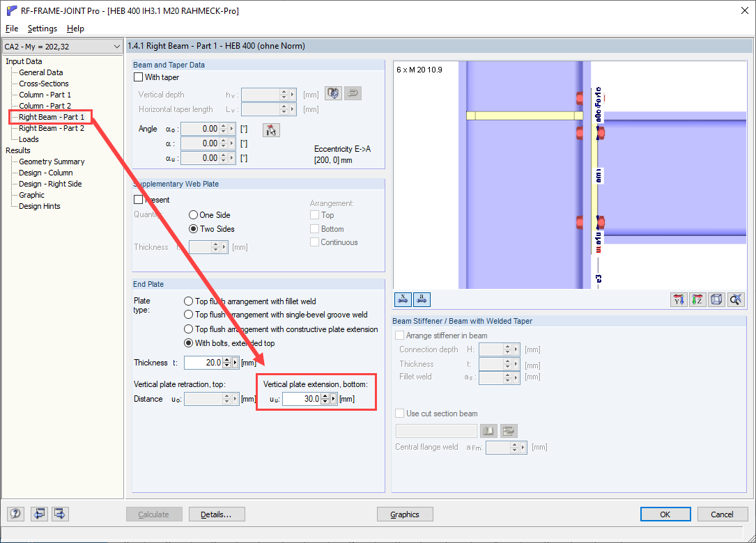Click the Calculate button
Viewport: 756px width, 543px height.
tap(154, 514)
